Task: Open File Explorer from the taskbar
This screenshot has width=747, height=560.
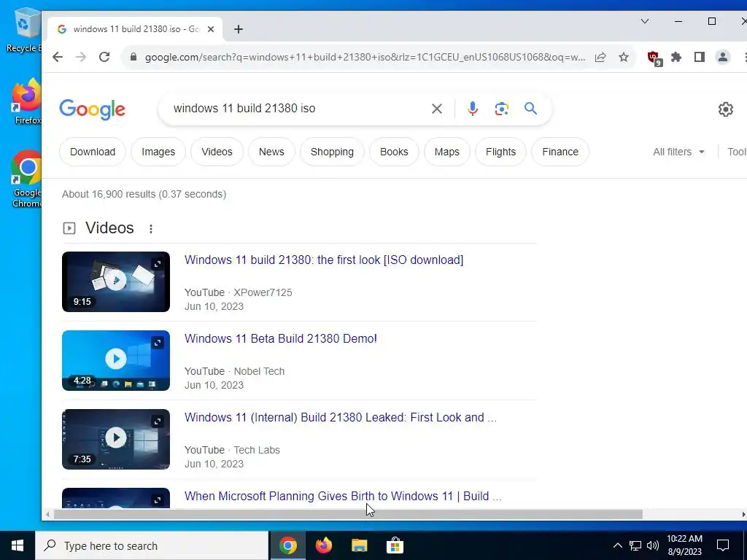Action: [x=360, y=545]
